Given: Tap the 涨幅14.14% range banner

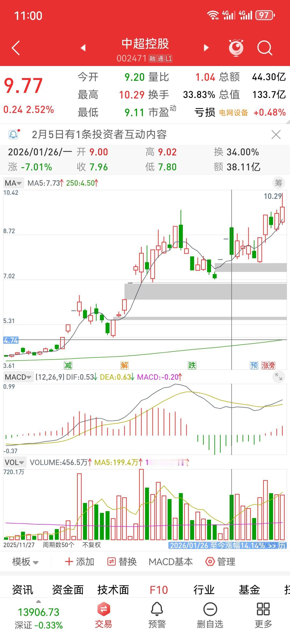Looking at the screenshot, I should [227, 545].
